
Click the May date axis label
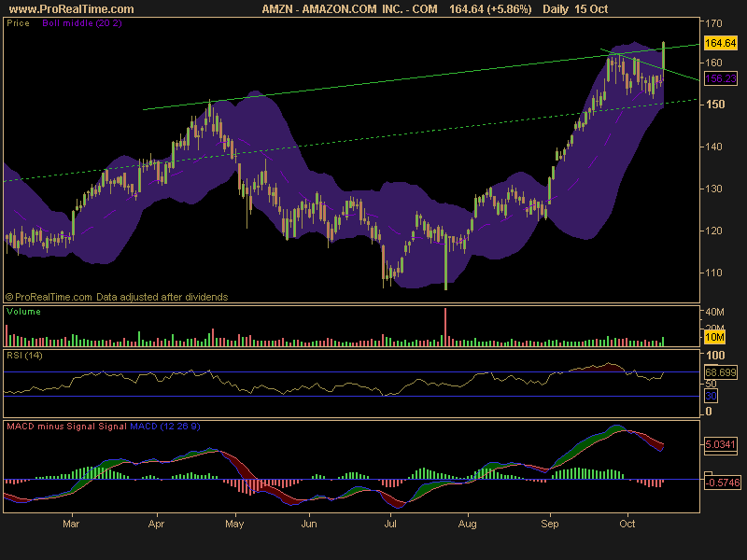234,525
